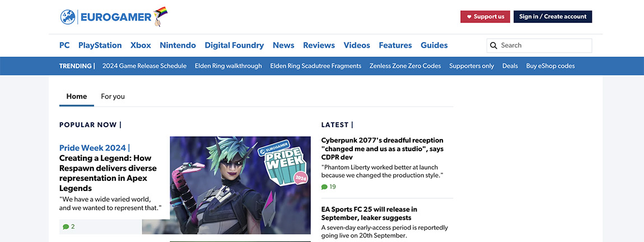644x242 pixels.
Task: Click "A seven-day early-access period" summary text
Action: click(384, 232)
